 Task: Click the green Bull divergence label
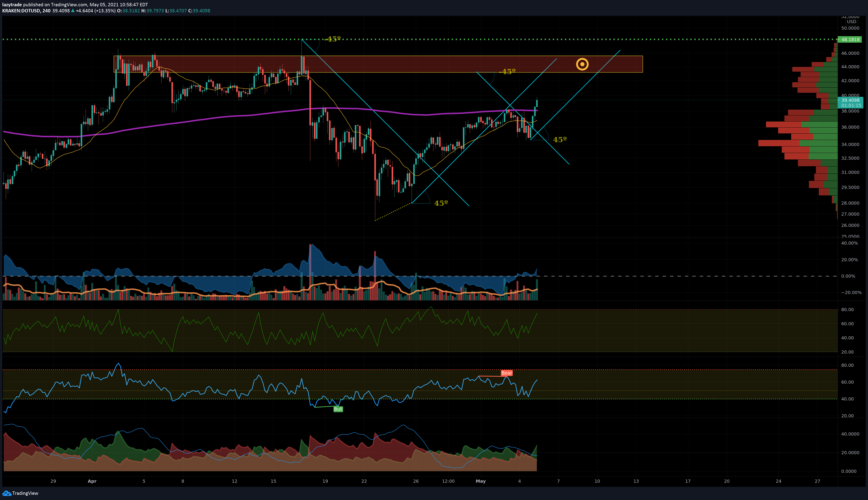pos(338,409)
